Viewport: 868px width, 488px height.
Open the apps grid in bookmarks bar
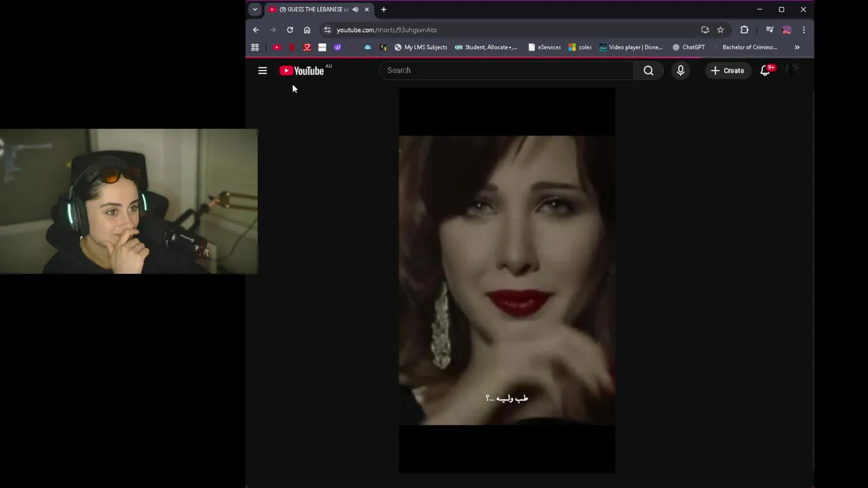click(255, 47)
